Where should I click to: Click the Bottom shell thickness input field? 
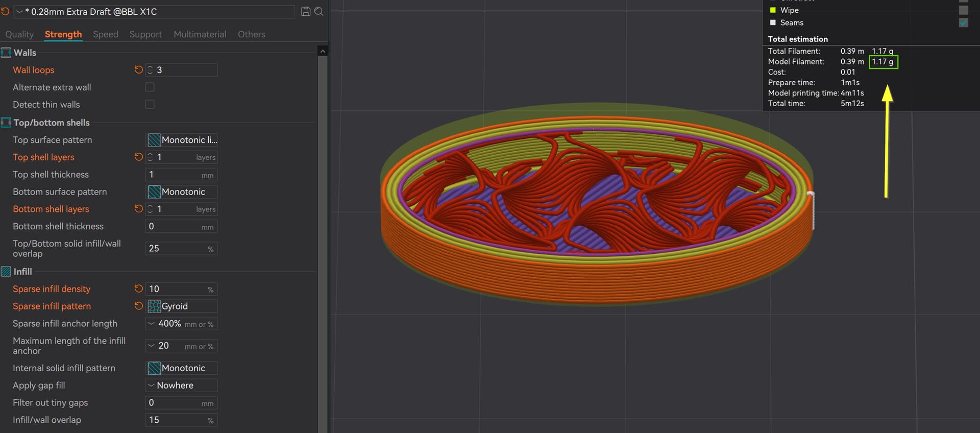coord(181,226)
